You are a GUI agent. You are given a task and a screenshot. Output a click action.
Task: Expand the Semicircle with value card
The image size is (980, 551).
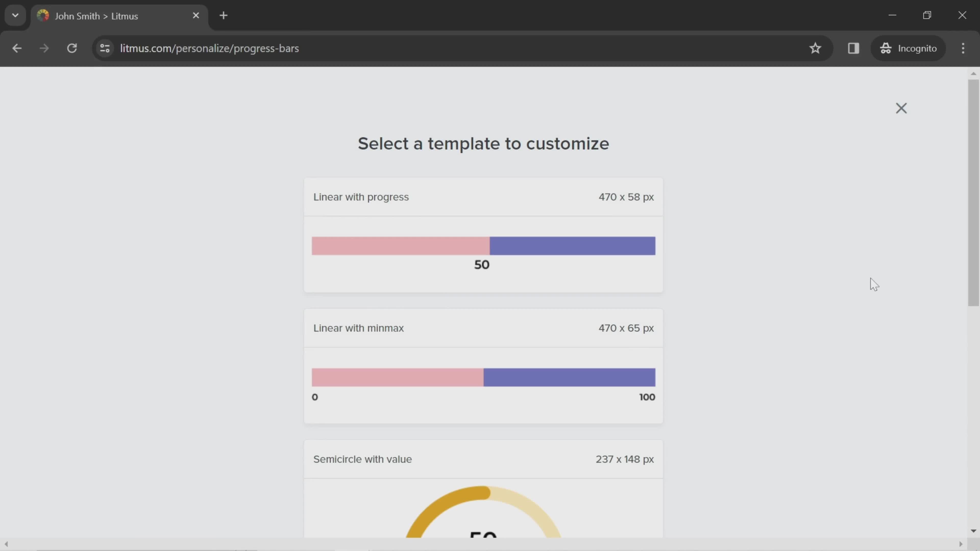click(483, 459)
